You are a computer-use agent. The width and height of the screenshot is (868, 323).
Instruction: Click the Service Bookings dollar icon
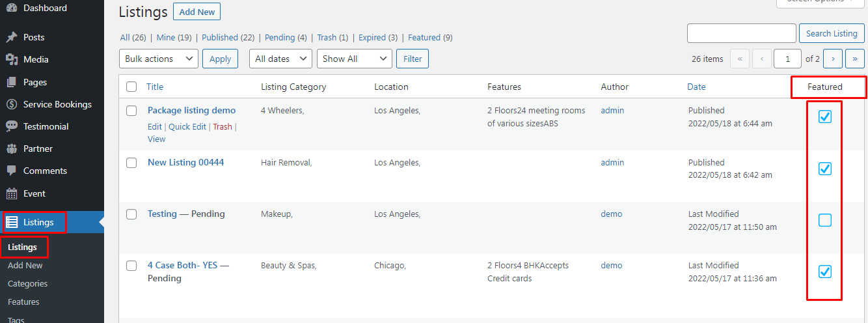[x=12, y=104]
